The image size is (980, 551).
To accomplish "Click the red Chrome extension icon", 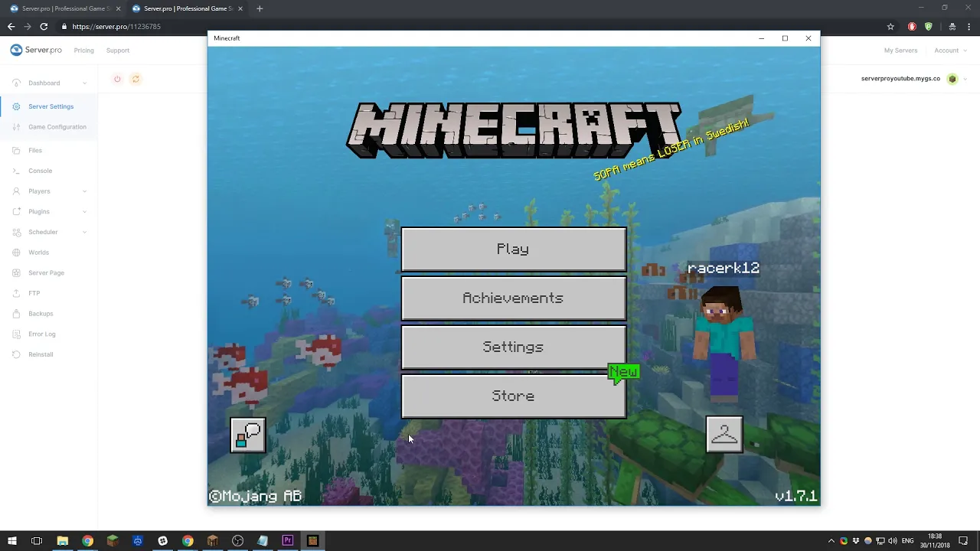I will (912, 26).
